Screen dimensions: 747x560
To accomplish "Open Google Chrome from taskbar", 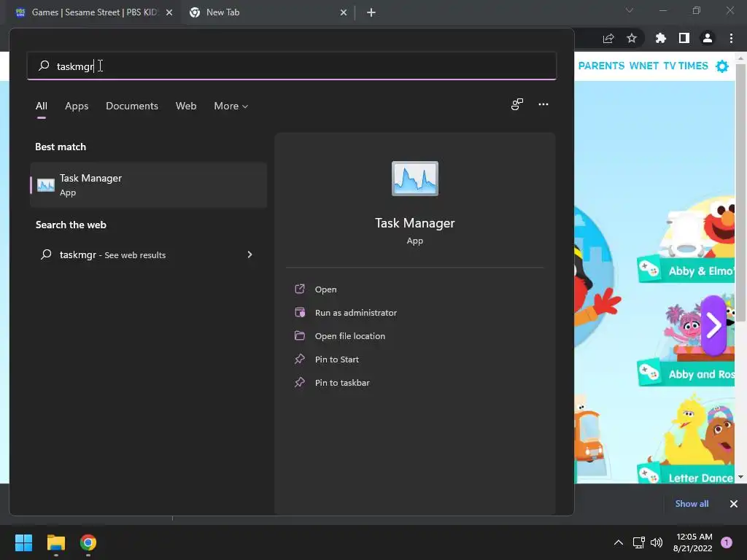I will click(88, 542).
